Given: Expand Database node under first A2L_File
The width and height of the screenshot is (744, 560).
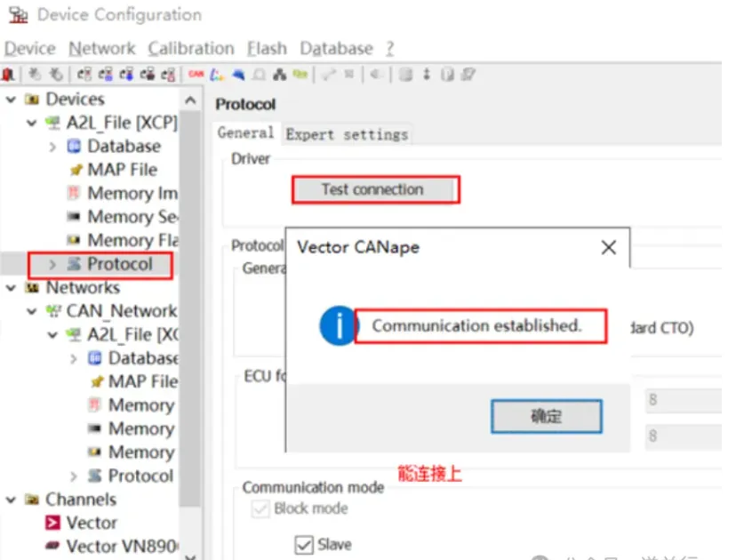Looking at the screenshot, I should [x=52, y=147].
